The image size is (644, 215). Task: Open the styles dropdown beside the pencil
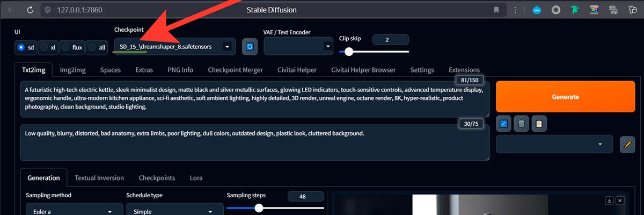click(x=554, y=144)
